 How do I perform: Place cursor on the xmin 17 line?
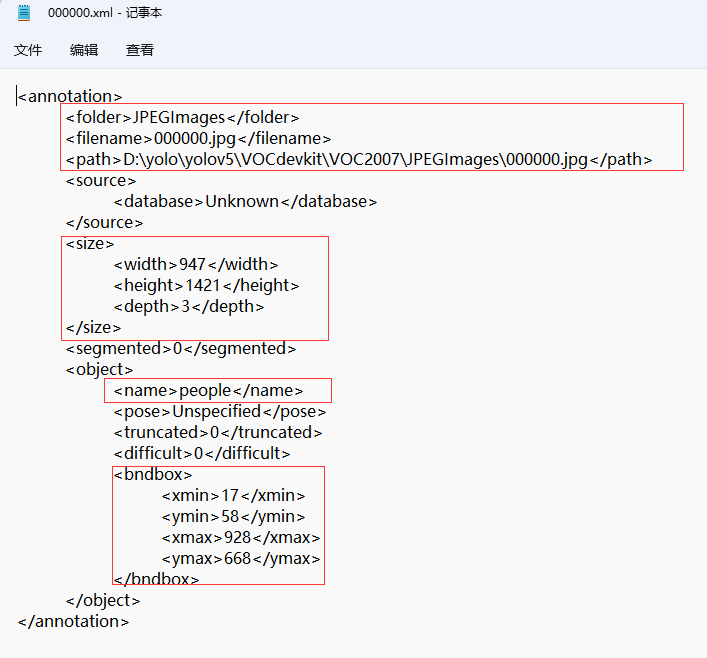pos(233,496)
